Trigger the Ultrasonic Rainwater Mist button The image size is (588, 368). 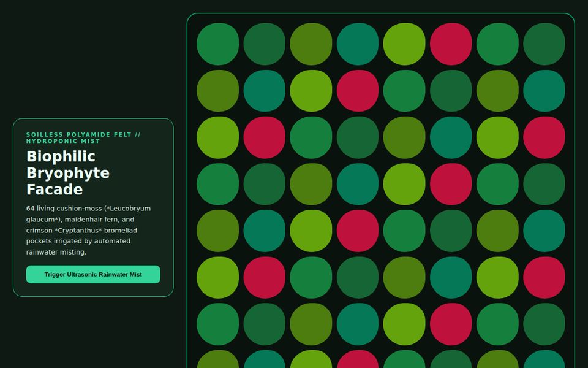[x=93, y=275]
